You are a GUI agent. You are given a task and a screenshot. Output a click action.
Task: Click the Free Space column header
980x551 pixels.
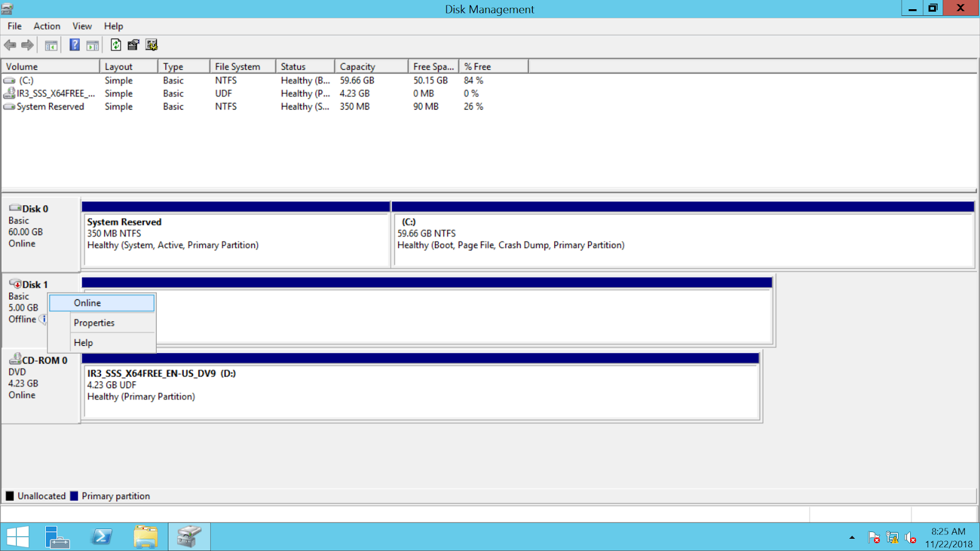click(432, 66)
